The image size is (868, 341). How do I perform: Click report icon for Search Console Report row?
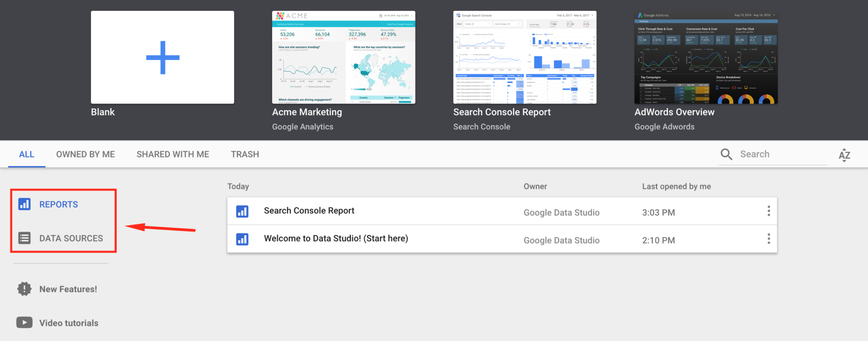(x=242, y=211)
